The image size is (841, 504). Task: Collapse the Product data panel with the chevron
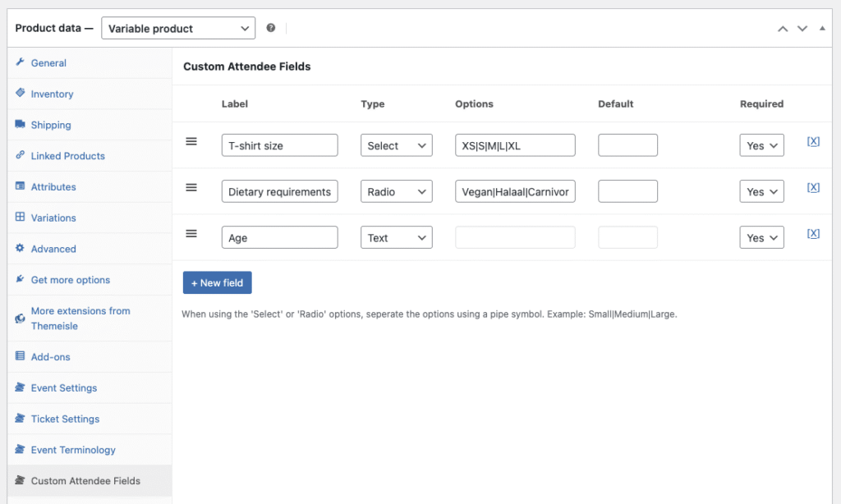[x=822, y=28]
